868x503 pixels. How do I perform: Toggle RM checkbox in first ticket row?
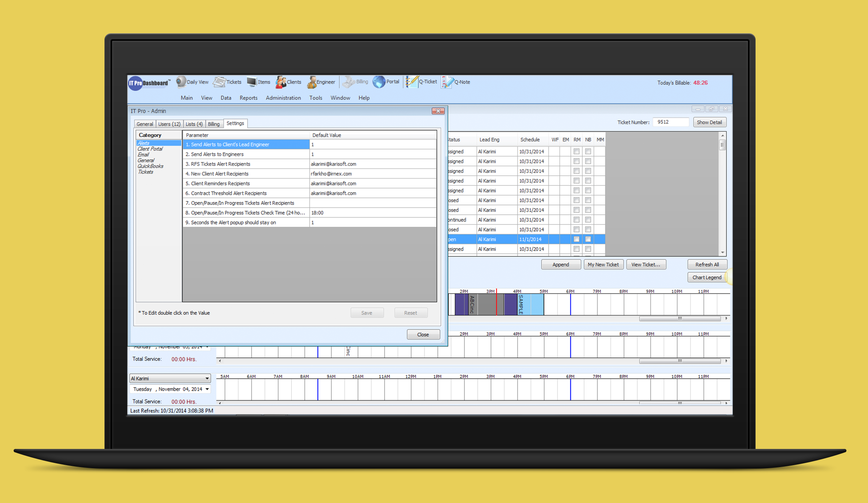pyautogui.click(x=576, y=151)
